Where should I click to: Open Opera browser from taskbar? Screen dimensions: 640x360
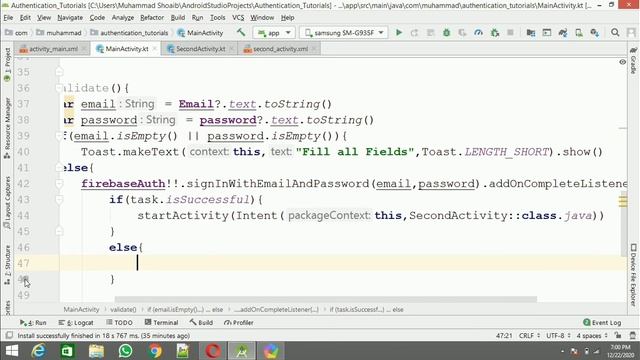(213, 351)
